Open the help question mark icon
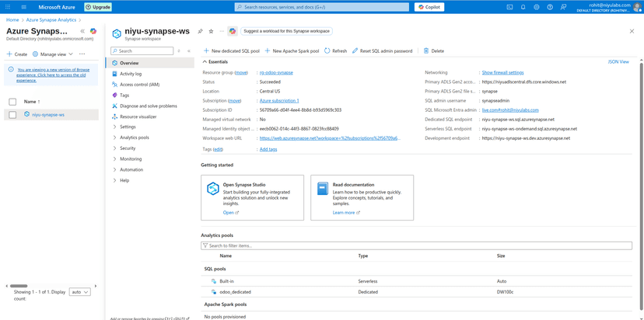This screenshot has width=644, height=320. (550, 7)
